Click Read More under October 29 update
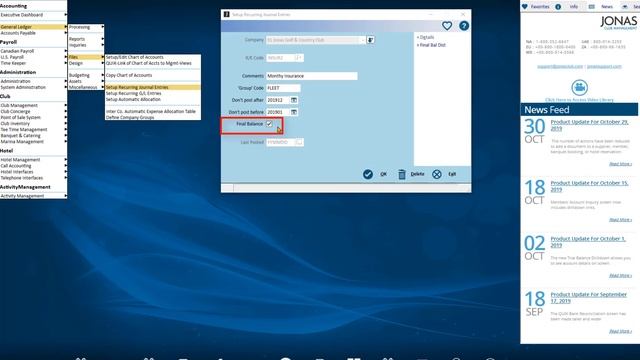This screenshot has height=360, width=640. (x=620, y=164)
